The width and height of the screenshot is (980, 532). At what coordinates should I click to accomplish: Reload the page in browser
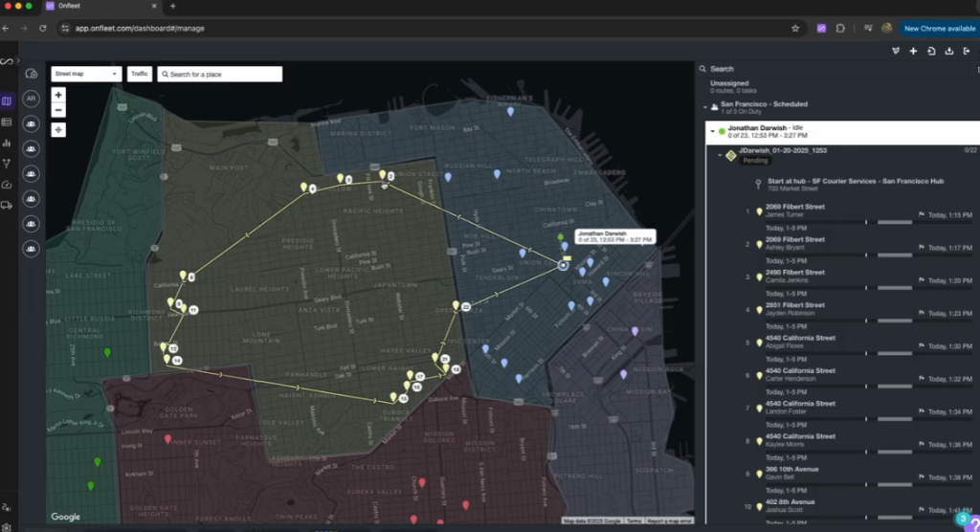(42, 28)
